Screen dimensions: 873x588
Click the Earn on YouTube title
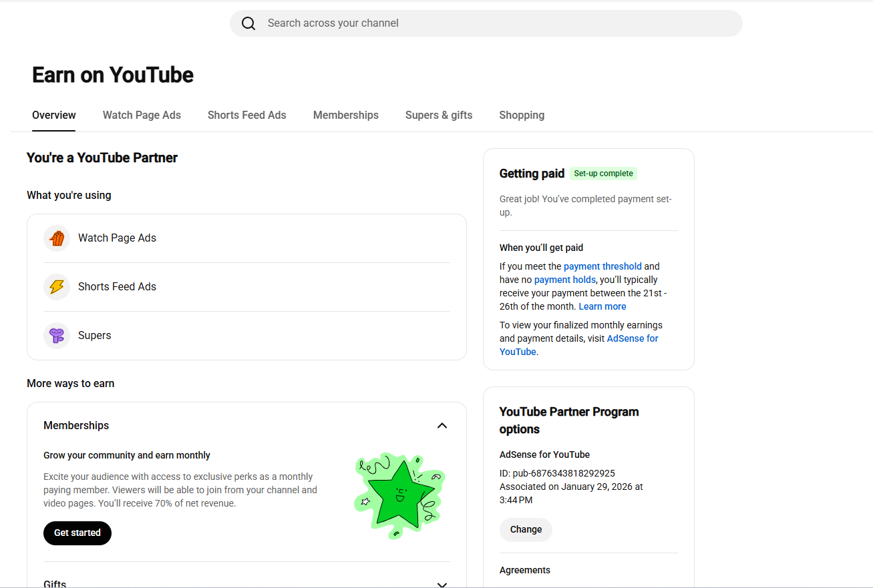coord(113,75)
